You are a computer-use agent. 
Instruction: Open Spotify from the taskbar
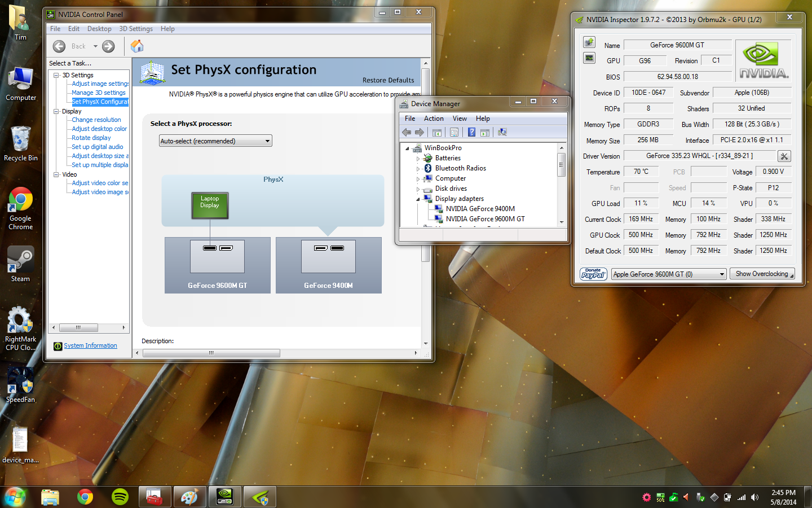point(120,497)
